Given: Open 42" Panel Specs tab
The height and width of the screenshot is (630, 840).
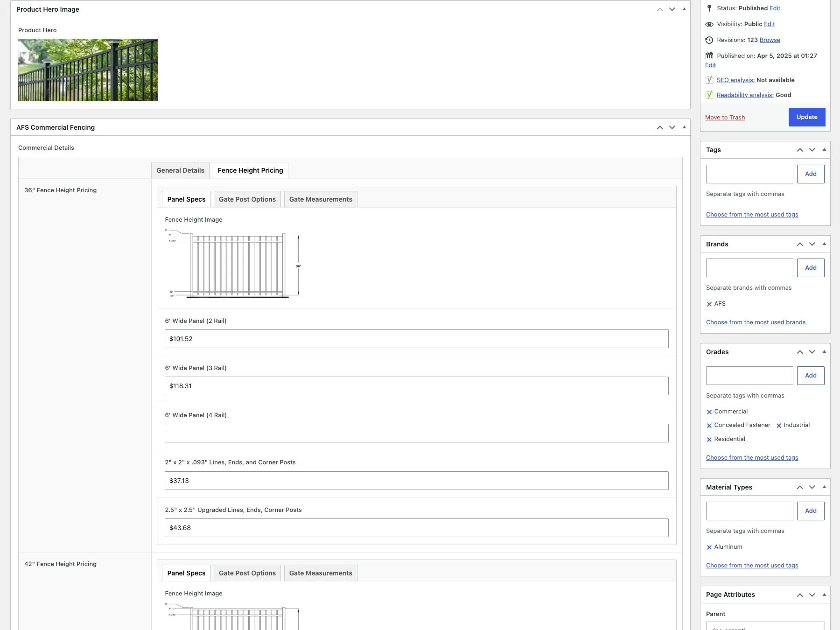Looking at the screenshot, I should [x=186, y=573].
